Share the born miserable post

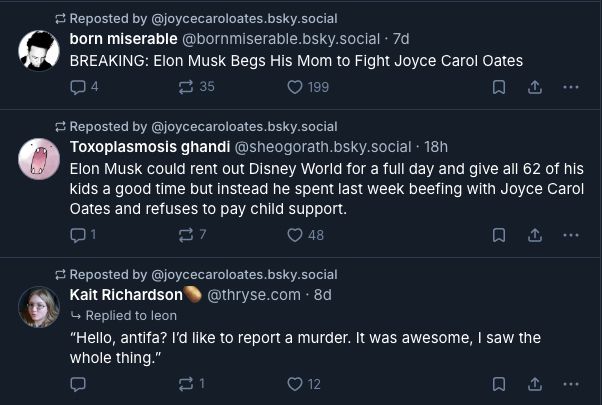pyautogui.click(x=535, y=87)
